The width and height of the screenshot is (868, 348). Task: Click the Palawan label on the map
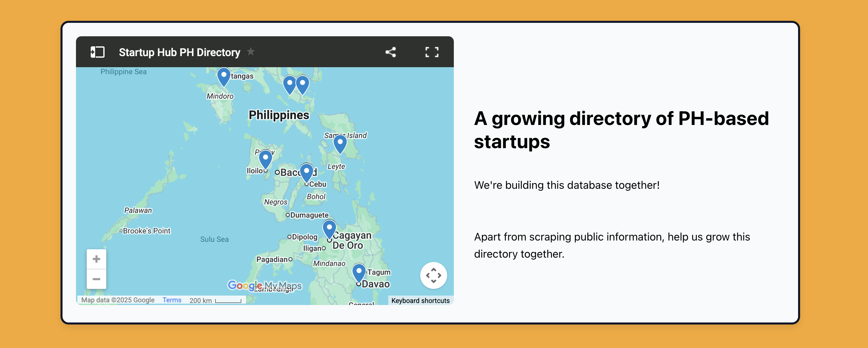(138, 210)
